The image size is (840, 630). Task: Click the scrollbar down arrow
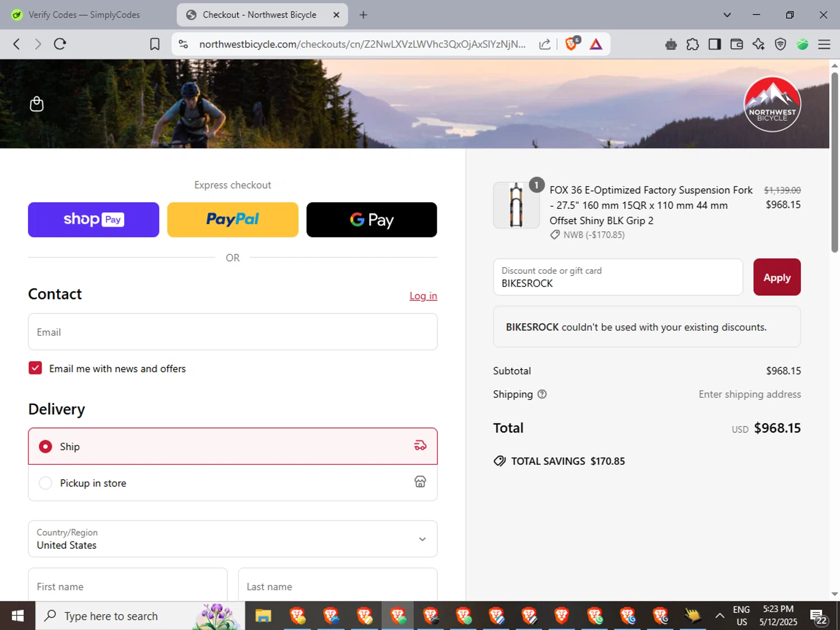(834, 594)
